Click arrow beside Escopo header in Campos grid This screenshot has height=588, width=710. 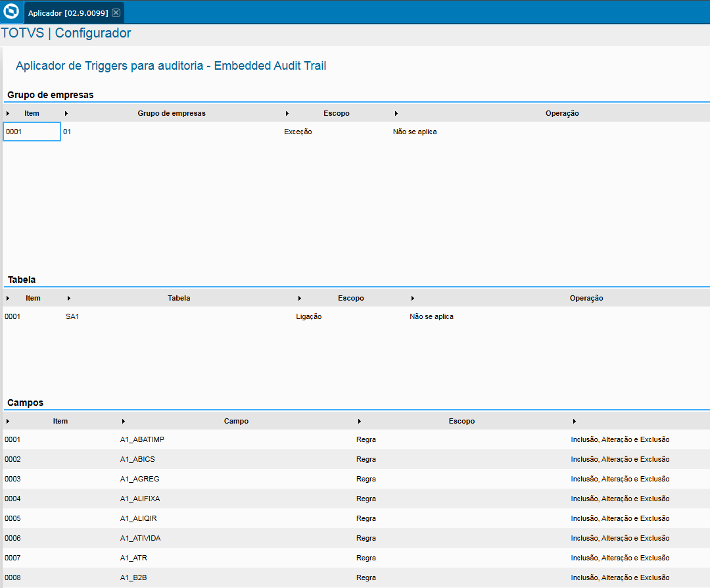[x=360, y=422]
